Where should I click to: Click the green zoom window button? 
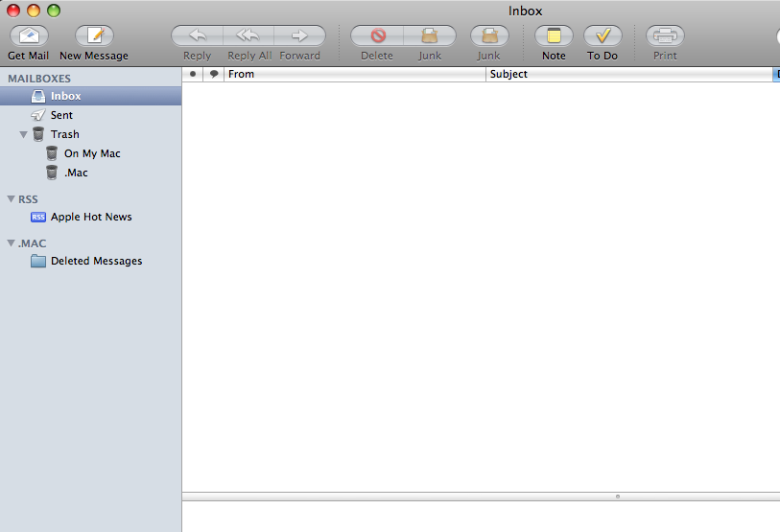(54, 11)
